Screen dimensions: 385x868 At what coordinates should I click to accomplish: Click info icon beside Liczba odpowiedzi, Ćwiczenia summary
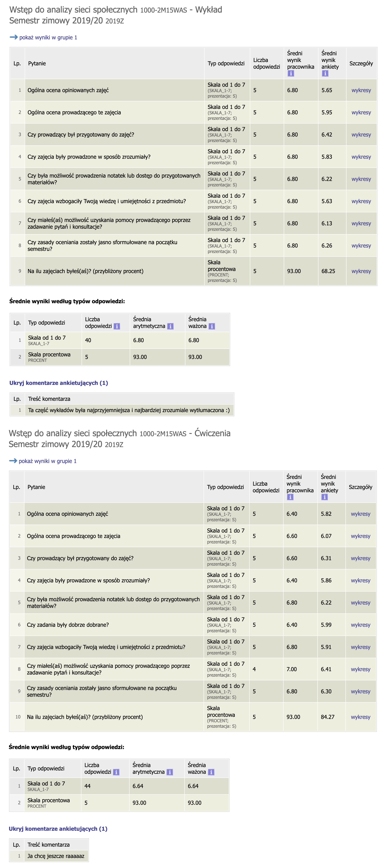tap(116, 772)
